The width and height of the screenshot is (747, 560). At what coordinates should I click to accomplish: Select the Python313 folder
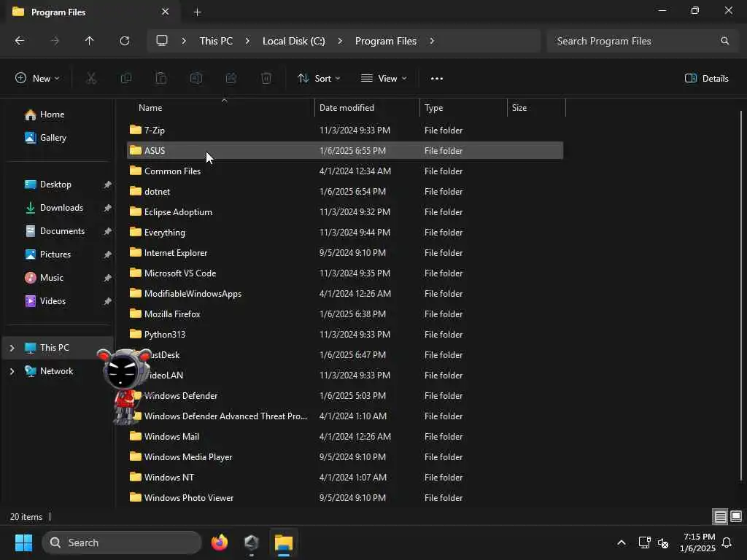click(x=345, y=335)
